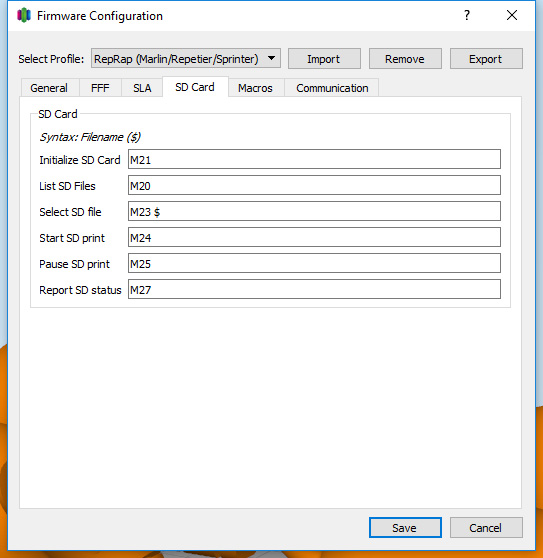Click the 'List SD Files' label

tap(67, 186)
